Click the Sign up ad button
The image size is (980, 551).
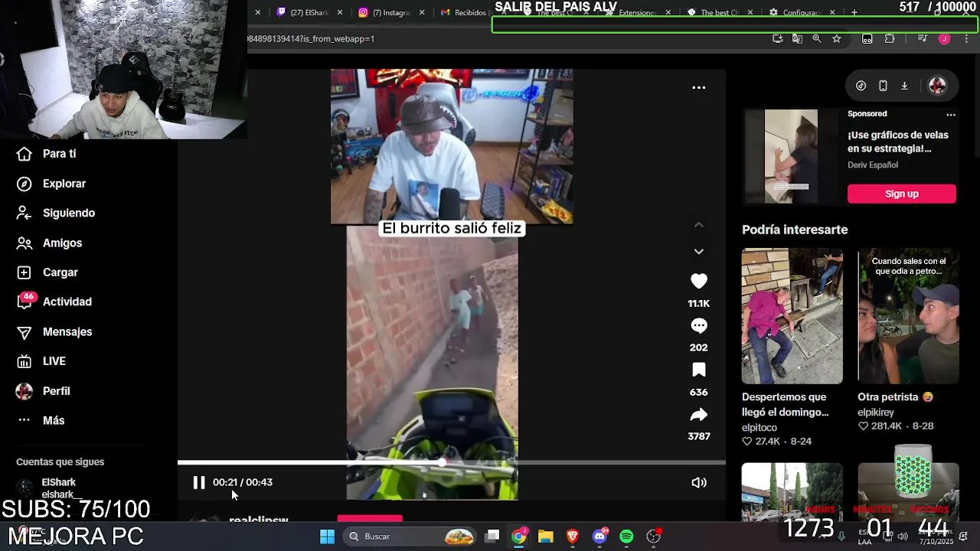902,194
